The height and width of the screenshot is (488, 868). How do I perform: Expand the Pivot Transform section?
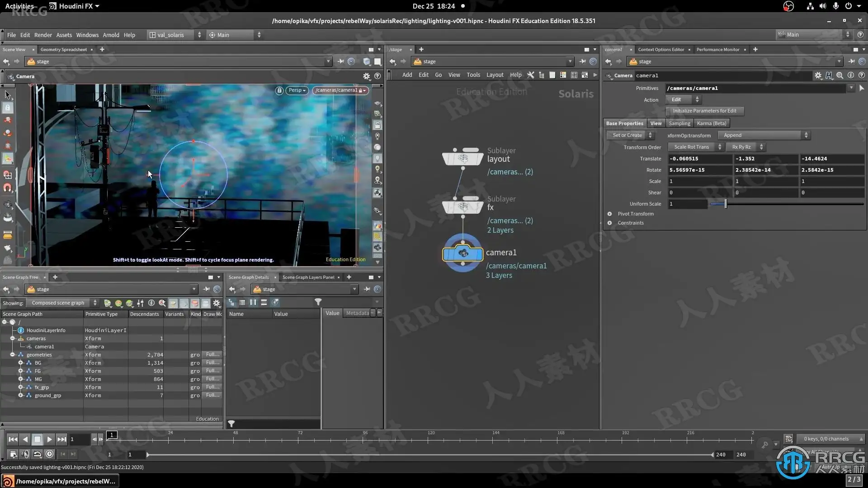point(610,214)
